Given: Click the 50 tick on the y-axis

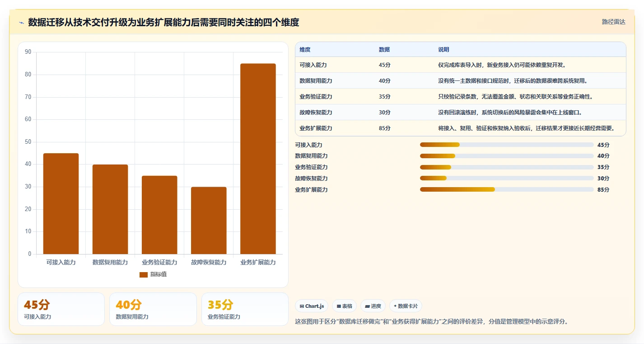Looking at the screenshot, I should (28, 142).
